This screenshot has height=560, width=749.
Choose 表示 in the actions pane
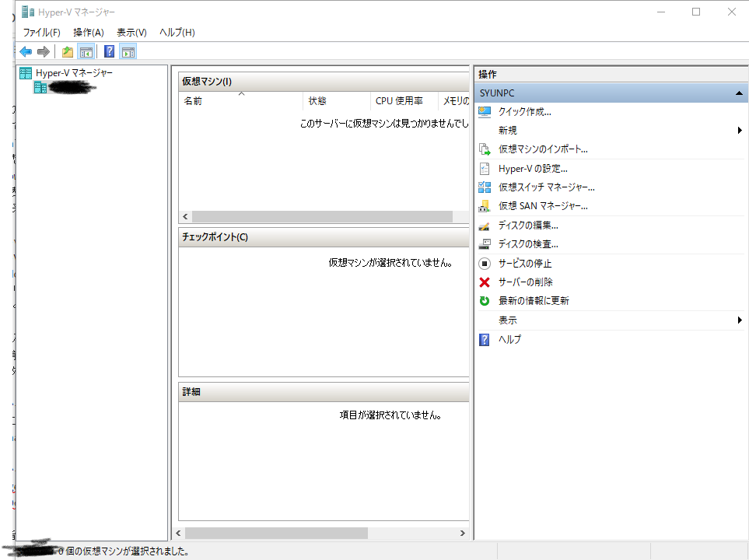[x=508, y=320]
